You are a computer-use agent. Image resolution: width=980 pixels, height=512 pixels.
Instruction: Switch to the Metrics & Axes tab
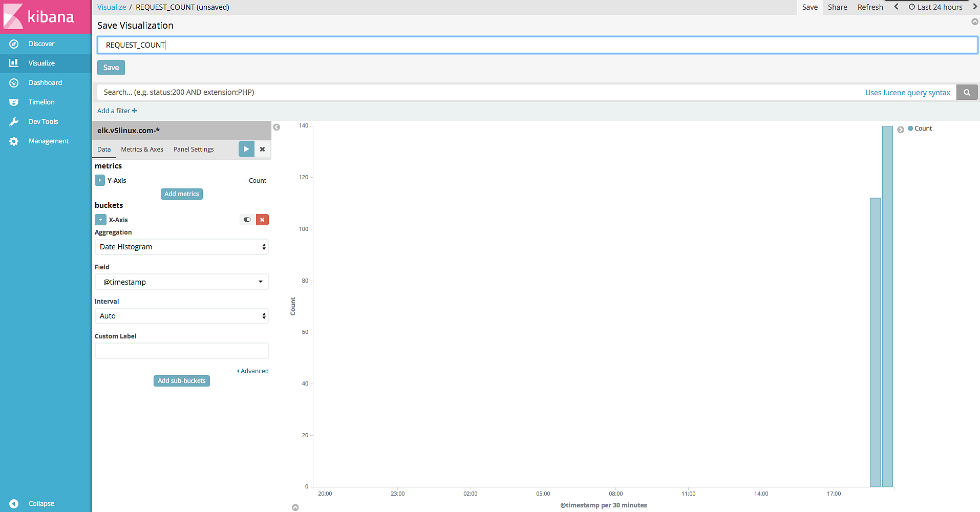[x=142, y=150]
